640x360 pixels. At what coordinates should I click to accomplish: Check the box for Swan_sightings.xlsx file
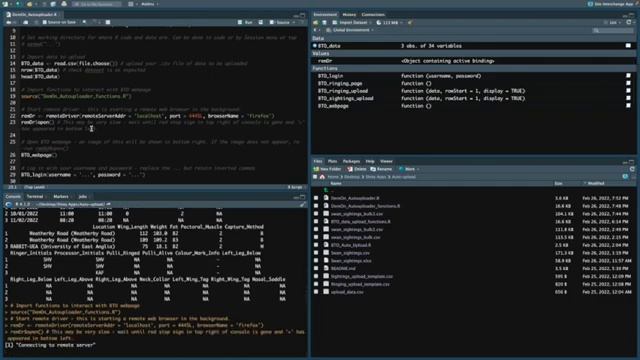point(316,260)
